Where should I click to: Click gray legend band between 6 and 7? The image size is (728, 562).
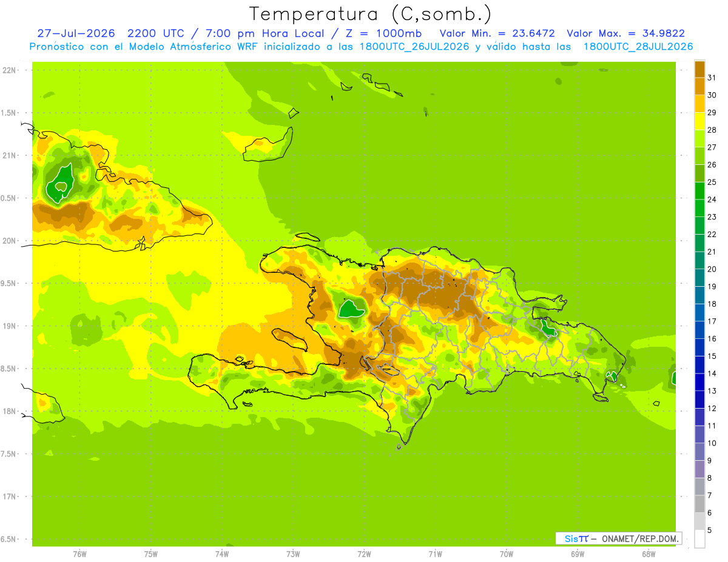point(699,504)
